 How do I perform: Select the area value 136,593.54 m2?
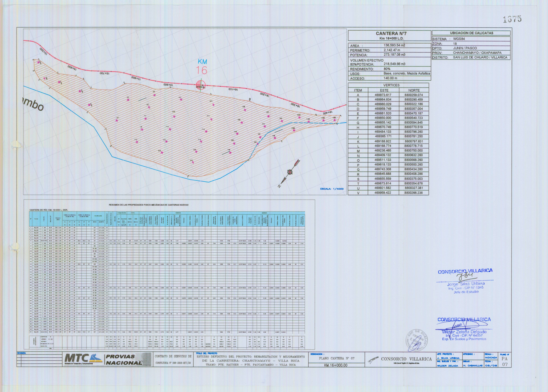pos(394,45)
